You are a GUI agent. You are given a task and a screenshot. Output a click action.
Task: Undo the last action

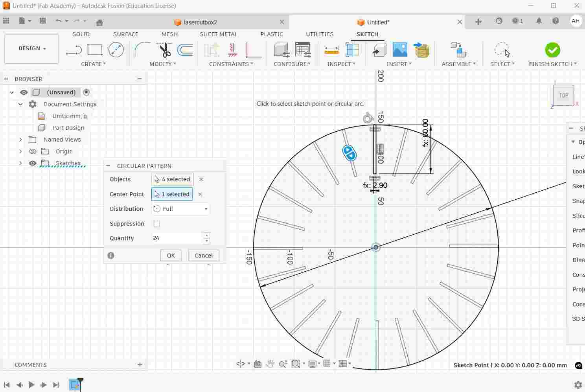(59, 21)
